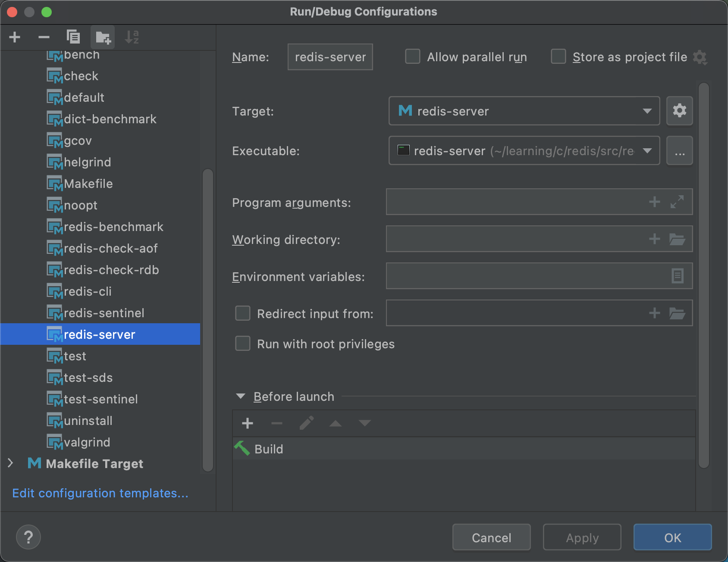Add a new configuration with the plus icon
The width and height of the screenshot is (728, 562).
pyautogui.click(x=15, y=37)
